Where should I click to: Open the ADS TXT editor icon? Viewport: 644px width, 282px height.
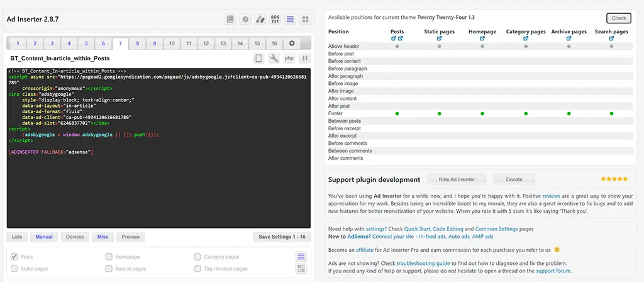click(x=275, y=20)
